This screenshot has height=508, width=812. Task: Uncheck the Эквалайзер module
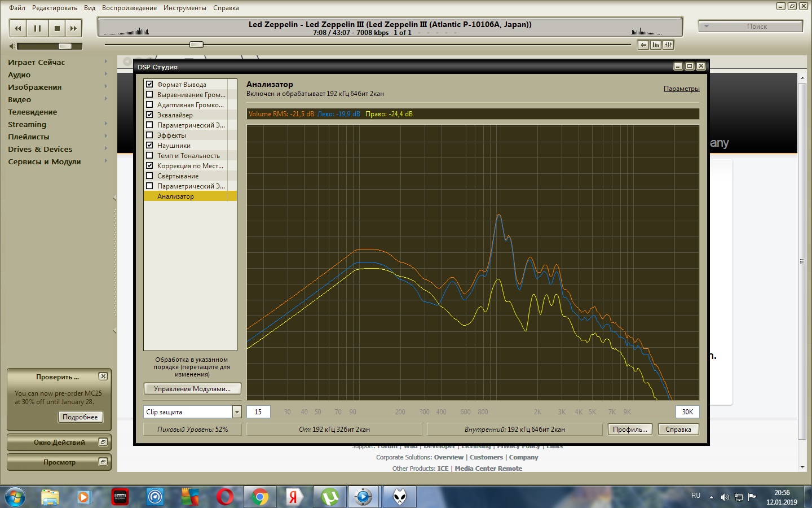(149, 115)
